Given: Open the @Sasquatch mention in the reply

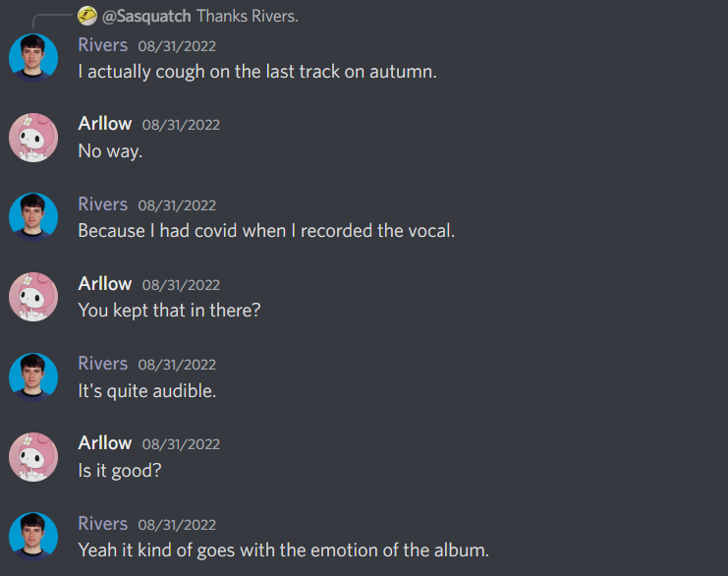Looking at the screenshot, I should [146, 16].
